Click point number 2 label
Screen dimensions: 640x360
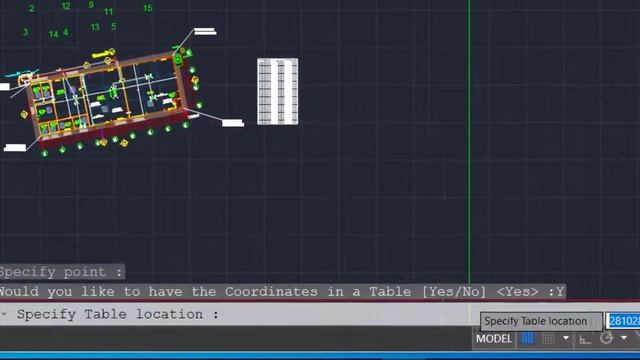click(x=32, y=8)
